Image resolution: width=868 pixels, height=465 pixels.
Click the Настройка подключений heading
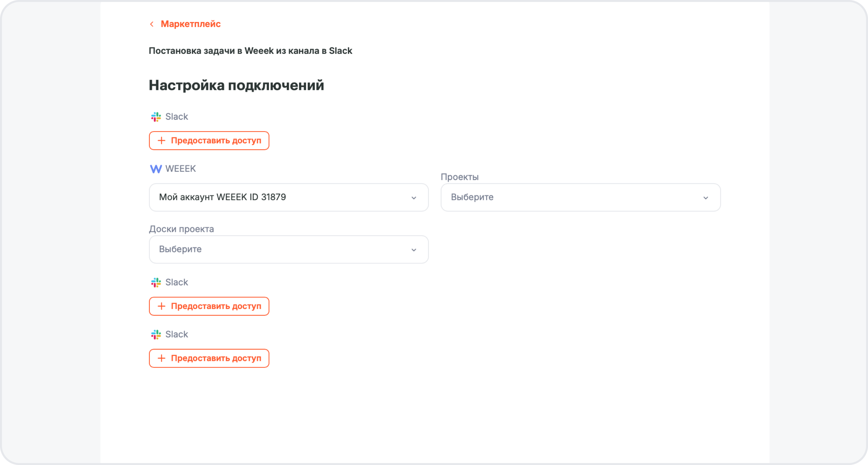pyautogui.click(x=236, y=85)
